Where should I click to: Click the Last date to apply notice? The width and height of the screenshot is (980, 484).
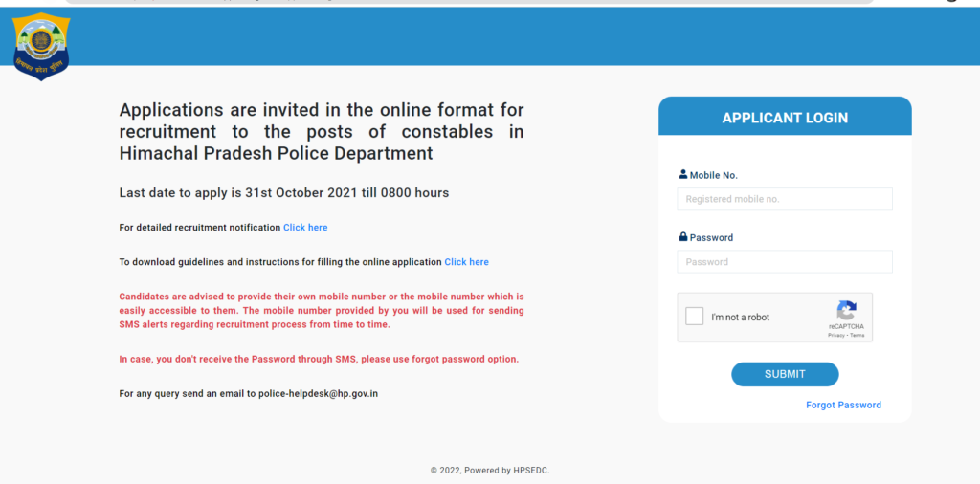283,193
